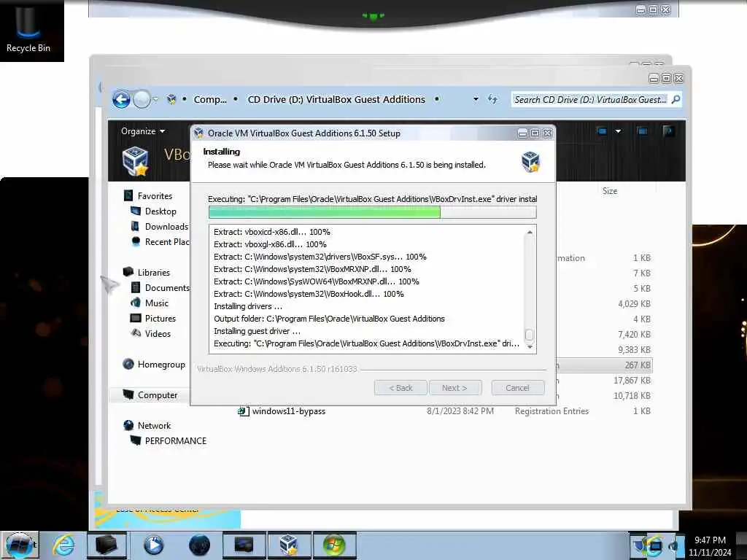Click the '267 KB' size cell
Image resolution: width=747 pixels, height=560 pixels.
pos(638,365)
